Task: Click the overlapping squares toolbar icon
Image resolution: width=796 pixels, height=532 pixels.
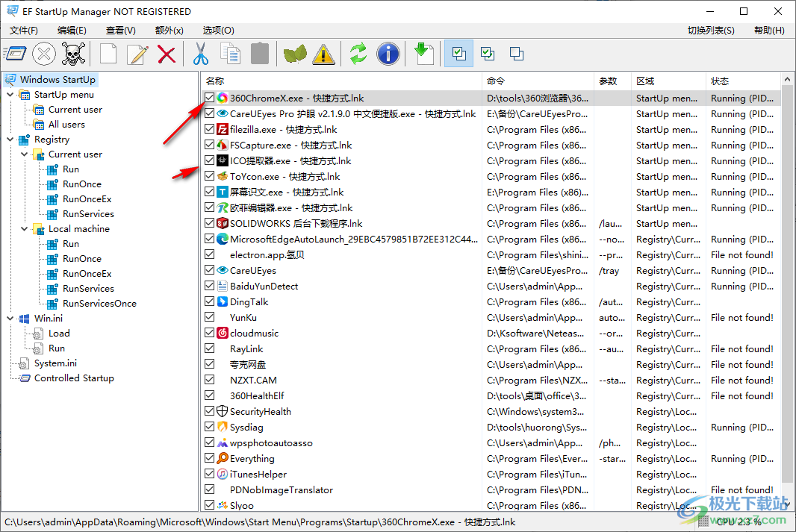Action: [x=517, y=54]
